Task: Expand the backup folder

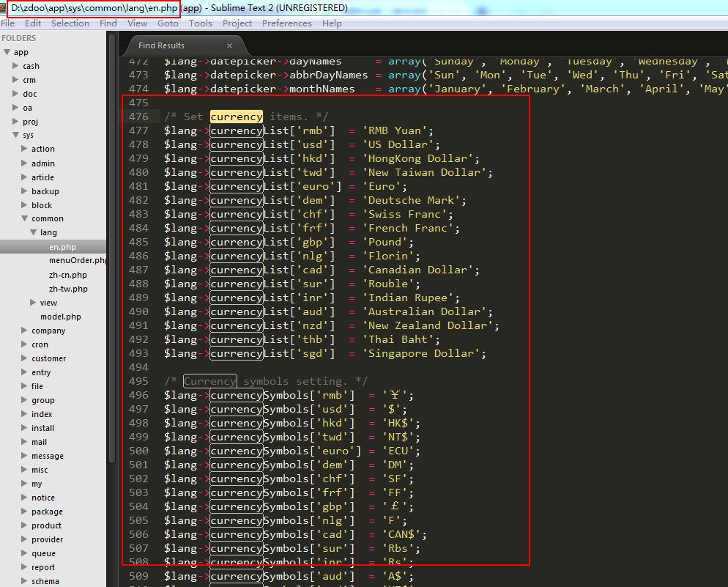Action: pyautogui.click(x=25, y=191)
